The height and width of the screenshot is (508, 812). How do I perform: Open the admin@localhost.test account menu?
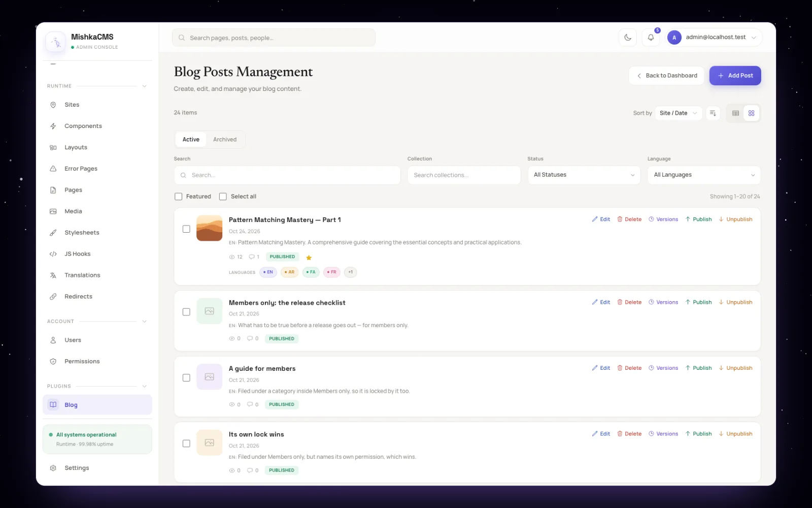(714, 38)
